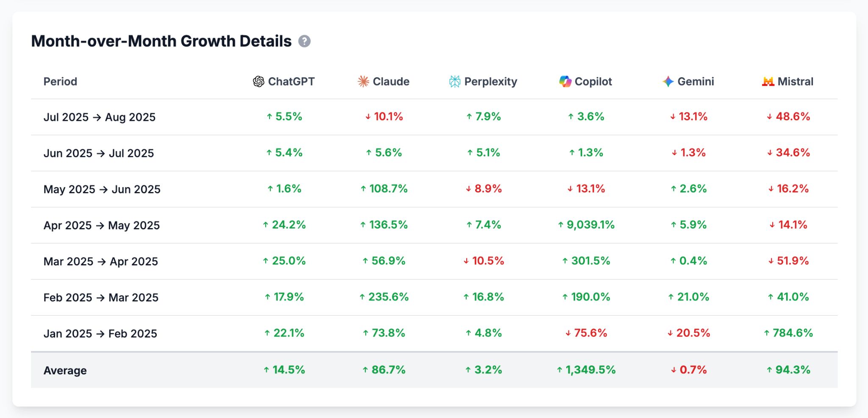Select the Gemini star icon
868x418 pixels.
coord(668,81)
